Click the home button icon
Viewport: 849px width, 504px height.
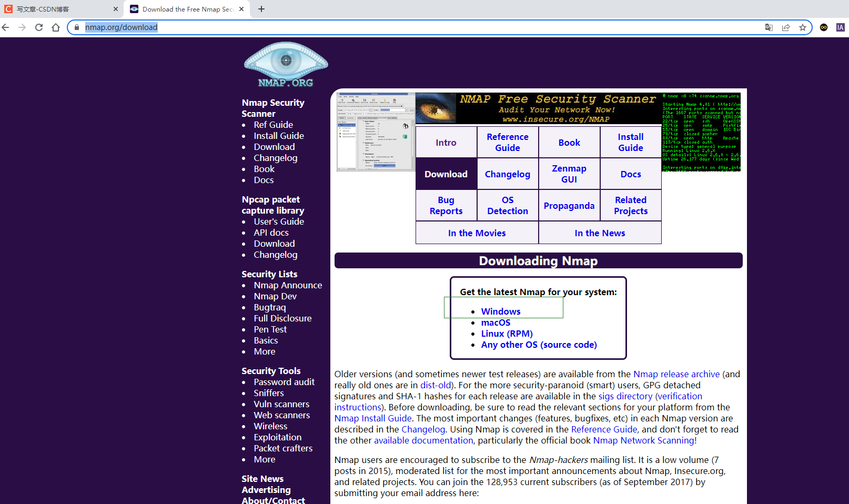[x=56, y=27]
